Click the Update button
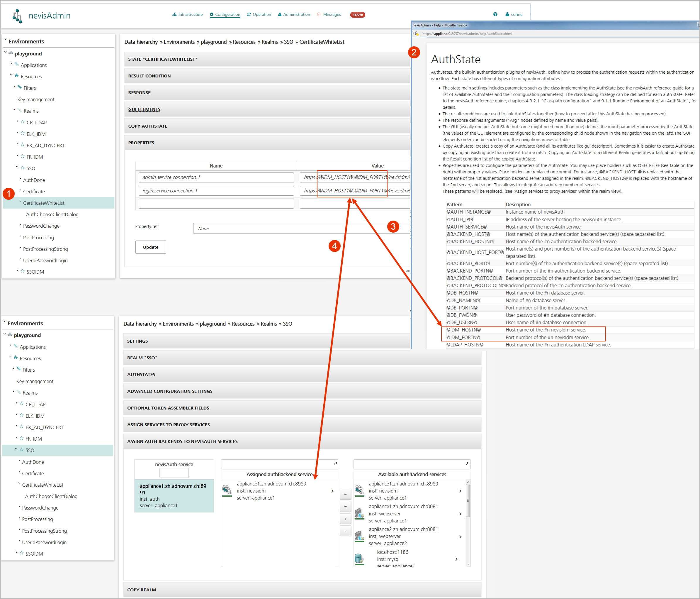 [x=151, y=247]
